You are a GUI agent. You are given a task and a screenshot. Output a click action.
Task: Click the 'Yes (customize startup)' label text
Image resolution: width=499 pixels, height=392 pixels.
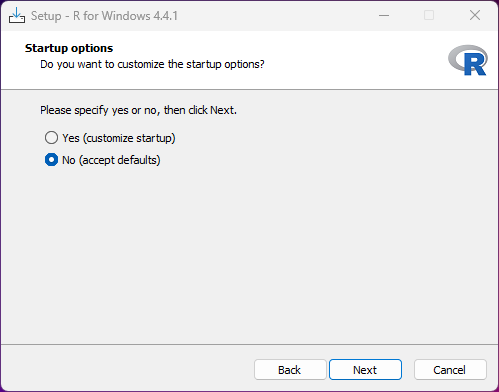coord(119,138)
